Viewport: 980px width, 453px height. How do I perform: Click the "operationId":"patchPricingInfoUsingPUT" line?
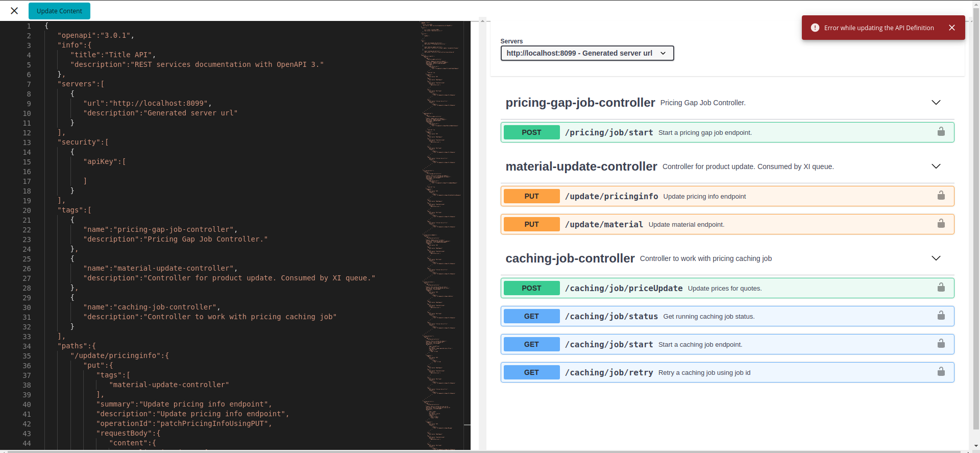184,423
